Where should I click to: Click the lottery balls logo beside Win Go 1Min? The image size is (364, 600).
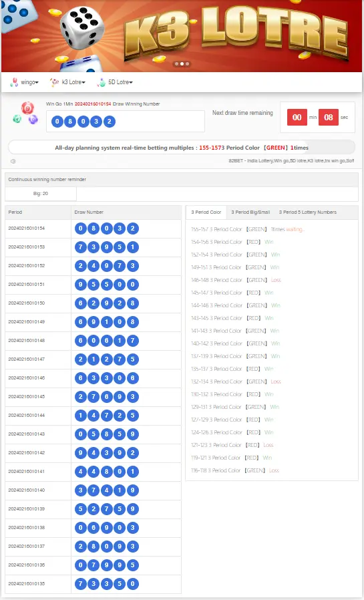[x=25, y=114]
